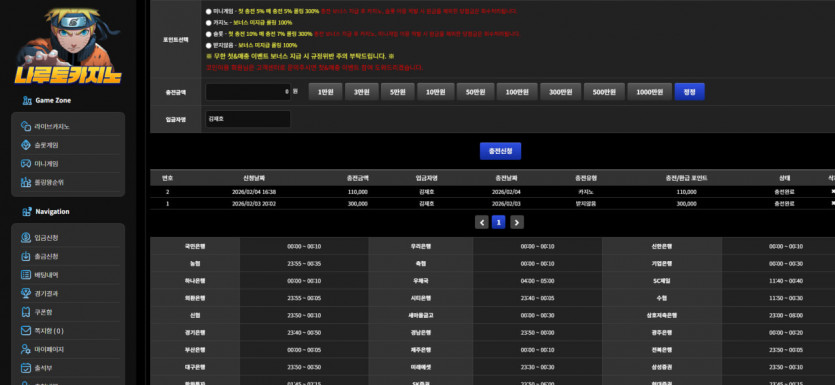This screenshot has height=385, width=835.
Task: Open the 쪽지함 envelope icon
Action: [x=26, y=331]
